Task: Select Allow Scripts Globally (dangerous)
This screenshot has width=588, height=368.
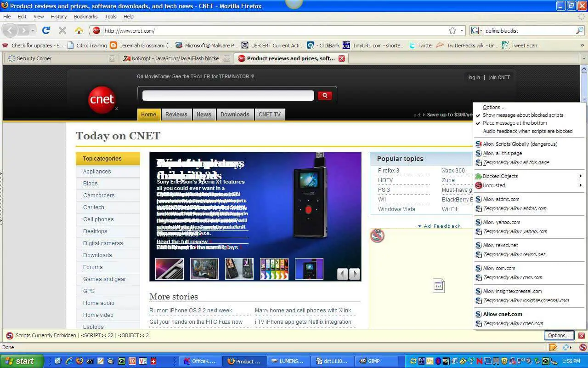Action: (x=520, y=144)
